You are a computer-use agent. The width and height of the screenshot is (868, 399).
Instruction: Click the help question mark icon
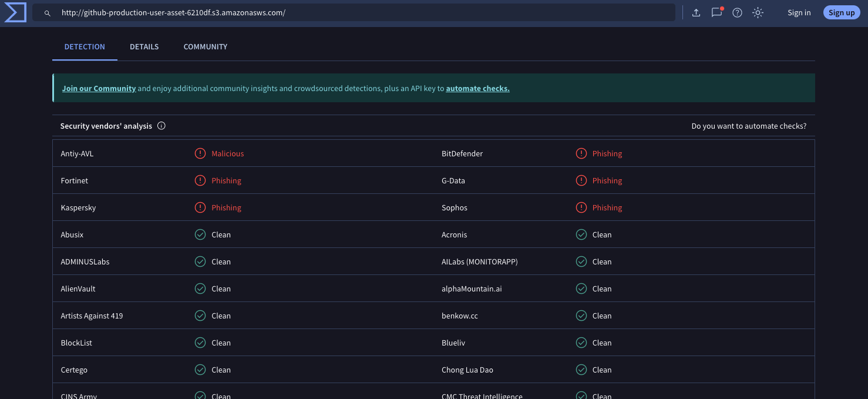[737, 13]
